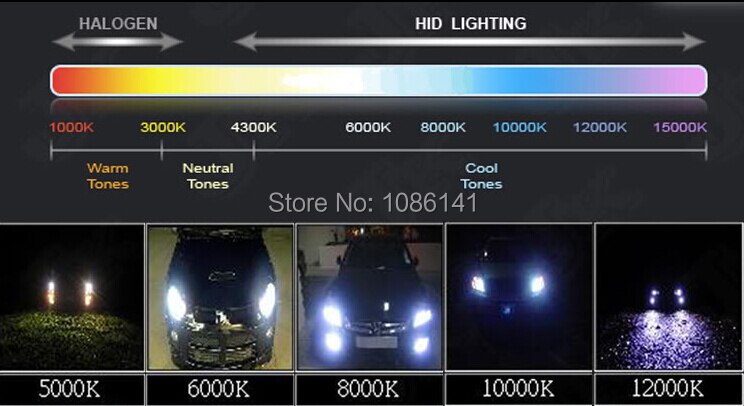Screen dimensions: 744x406
Task: Click the light blue 8000K scale label
Action: [443, 127]
